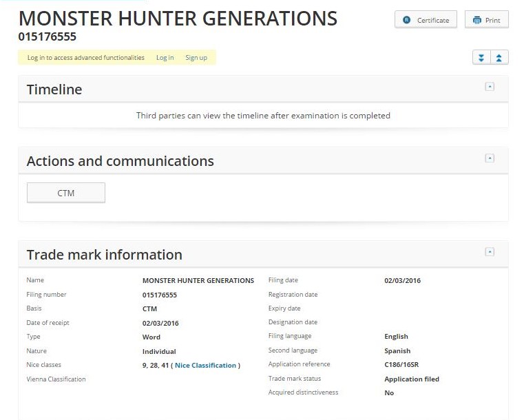Click the Registration date label
Viewport: 524px width, 420px height.
coord(293,295)
